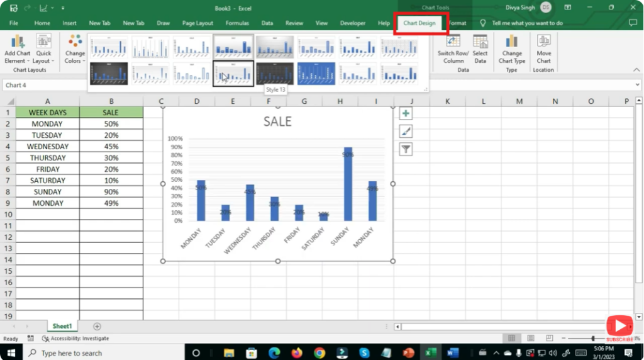Click the SALE chart title
644x360 pixels.
coord(277,121)
